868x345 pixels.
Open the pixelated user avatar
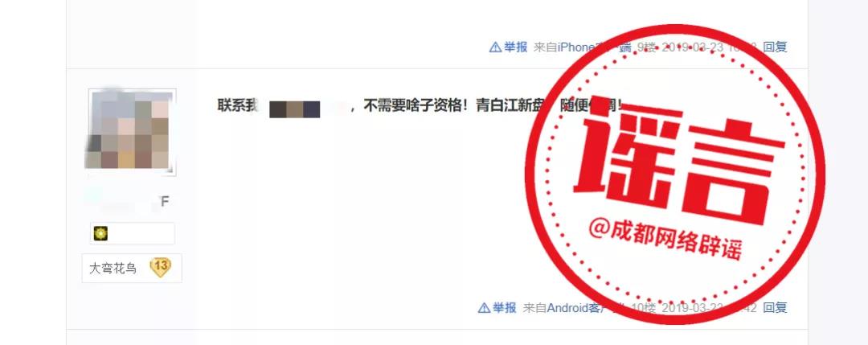pyautogui.click(x=132, y=132)
